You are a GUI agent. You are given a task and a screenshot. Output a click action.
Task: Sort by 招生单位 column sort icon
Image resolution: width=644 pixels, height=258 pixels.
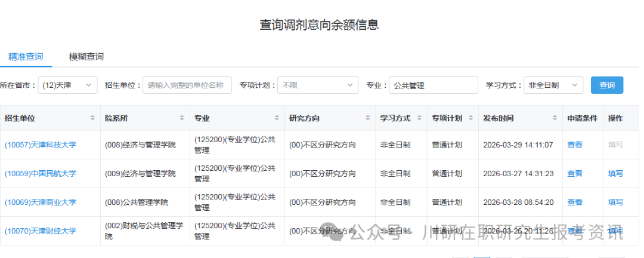[x=92, y=118]
